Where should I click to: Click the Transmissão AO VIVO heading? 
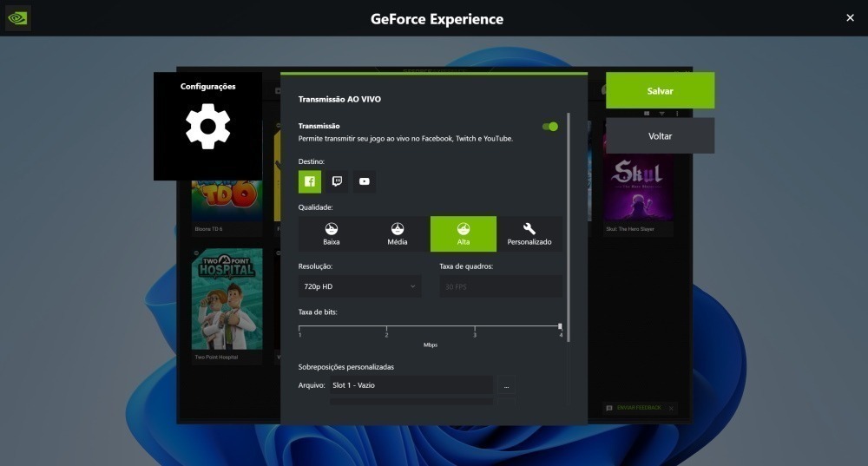[339, 100]
